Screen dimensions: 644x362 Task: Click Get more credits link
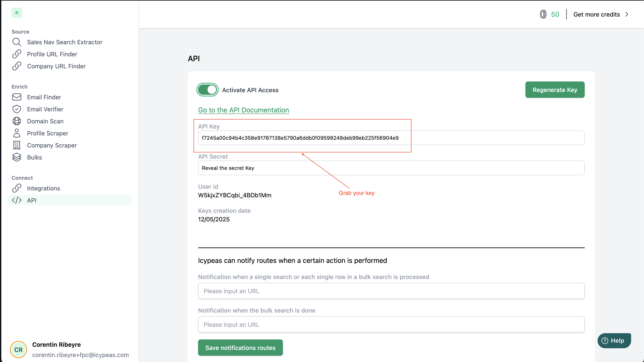pos(597,14)
